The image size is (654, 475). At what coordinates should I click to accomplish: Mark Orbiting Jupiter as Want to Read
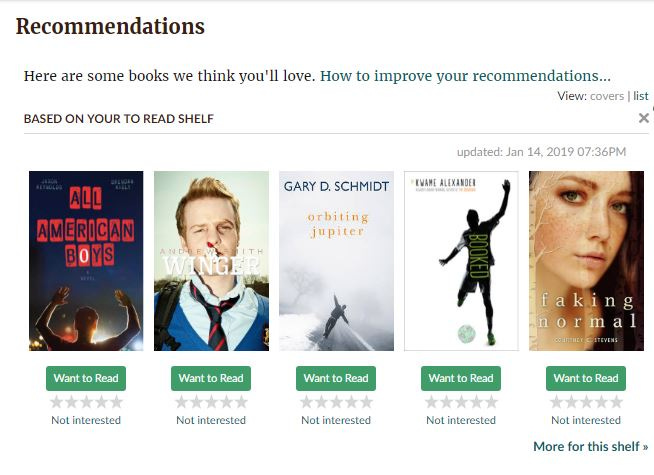[336, 378]
